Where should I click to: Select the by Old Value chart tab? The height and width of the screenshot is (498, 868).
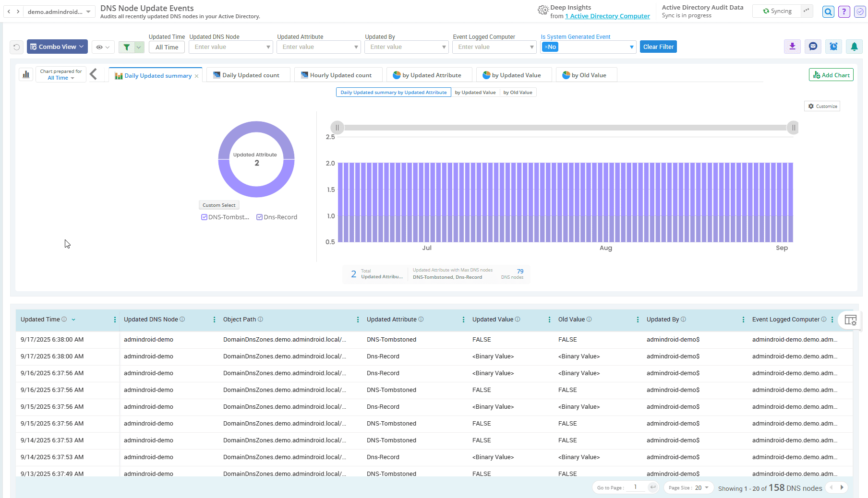[586, 75]
